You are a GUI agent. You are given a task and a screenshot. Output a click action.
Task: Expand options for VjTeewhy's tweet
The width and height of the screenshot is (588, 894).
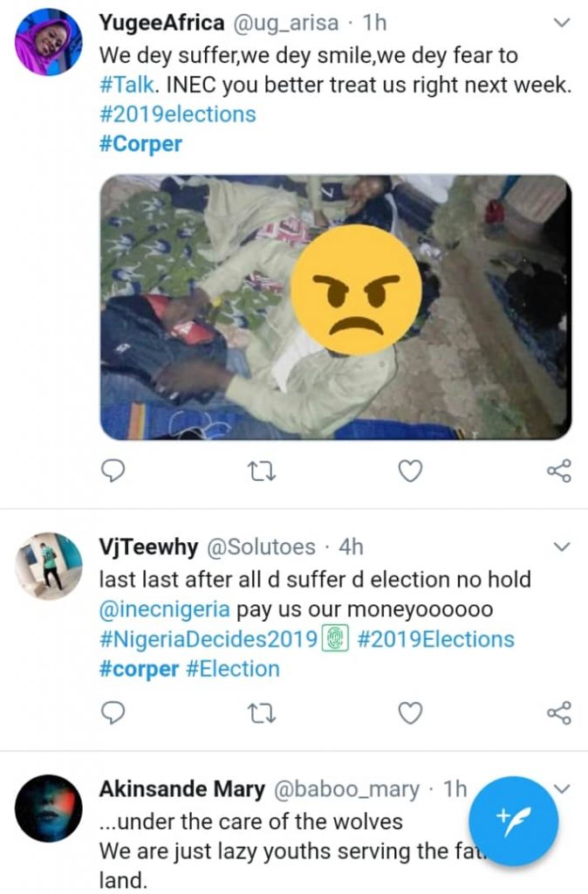(563, 547)
